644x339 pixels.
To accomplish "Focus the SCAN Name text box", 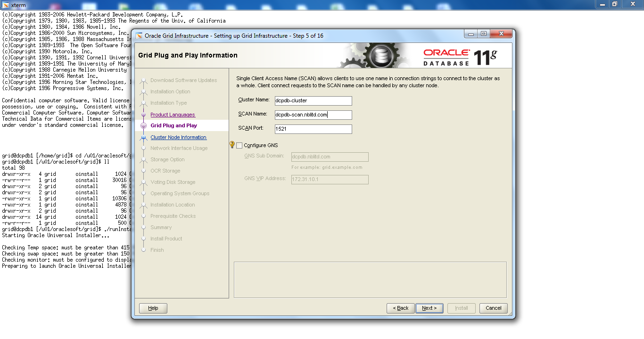I will (314, 115).
